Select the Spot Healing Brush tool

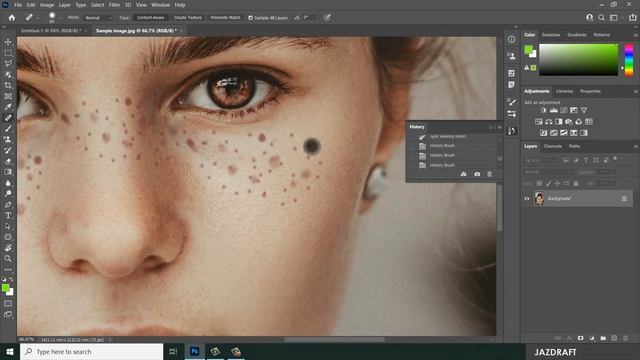8,118
